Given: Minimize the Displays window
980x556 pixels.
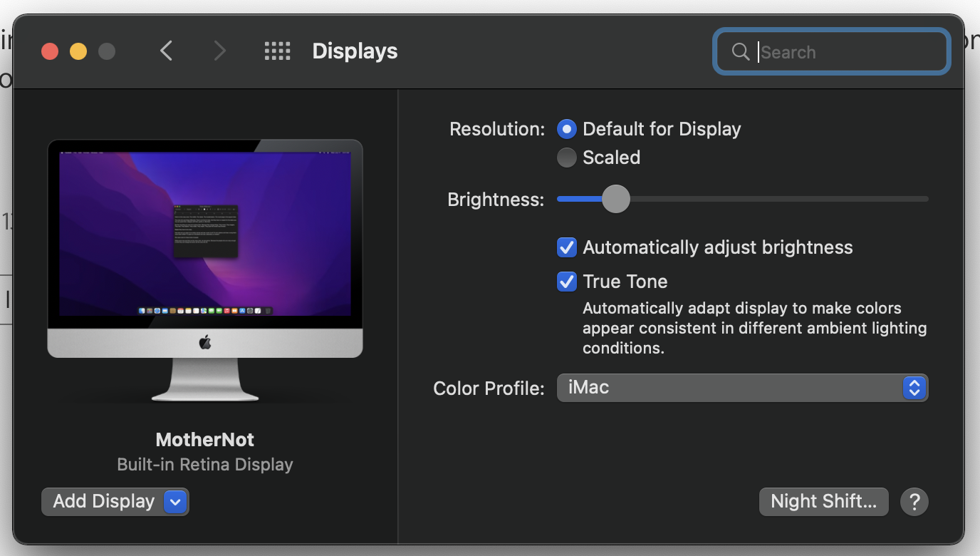Looking at the screenshot, I should [x=78, y=51].
